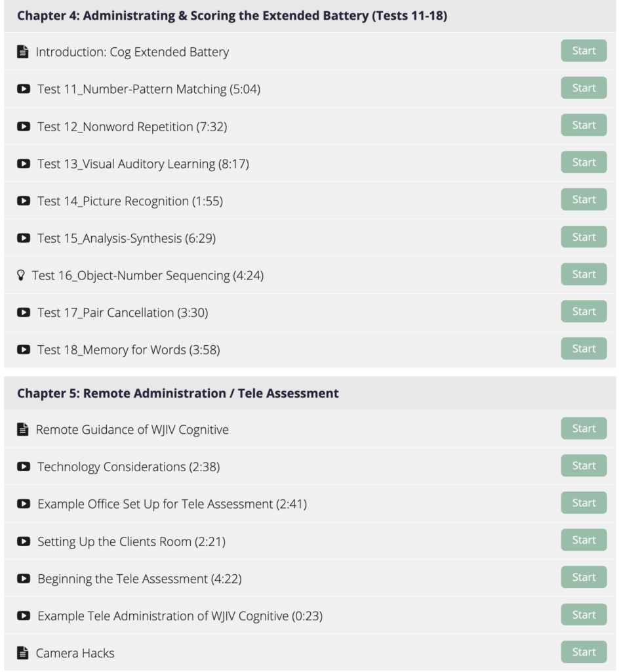
Task: Start the Test 12_Nonword Repetition lesson
Action: 584,125
